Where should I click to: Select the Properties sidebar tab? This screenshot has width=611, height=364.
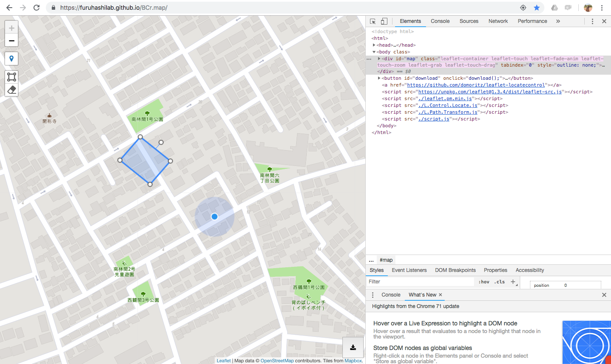tap(496, 270)
